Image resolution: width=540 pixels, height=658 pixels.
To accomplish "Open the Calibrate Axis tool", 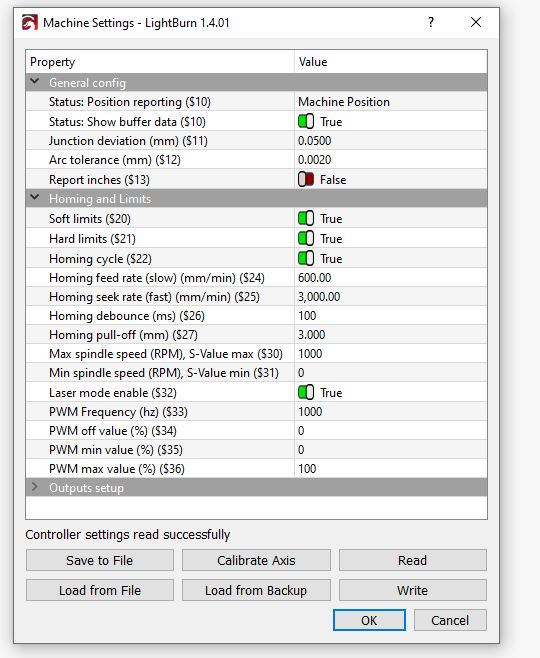I will (256, 560).
